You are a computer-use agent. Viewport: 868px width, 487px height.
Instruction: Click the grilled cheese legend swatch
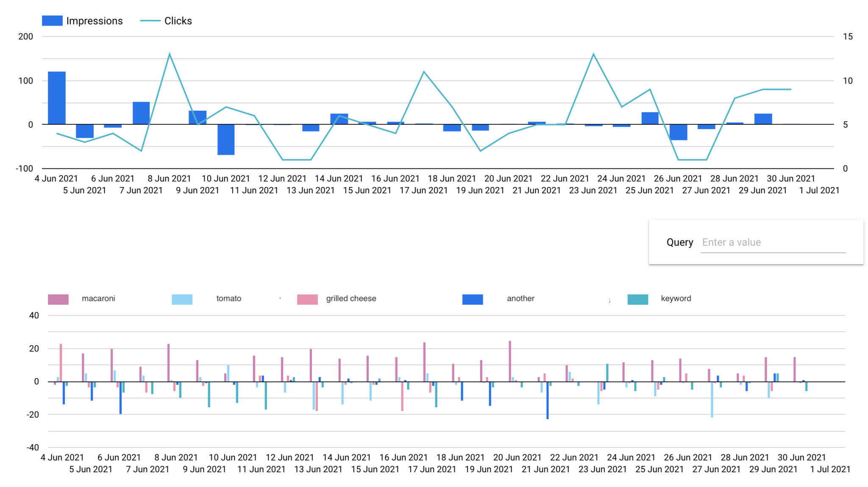[x=307, y=299]
